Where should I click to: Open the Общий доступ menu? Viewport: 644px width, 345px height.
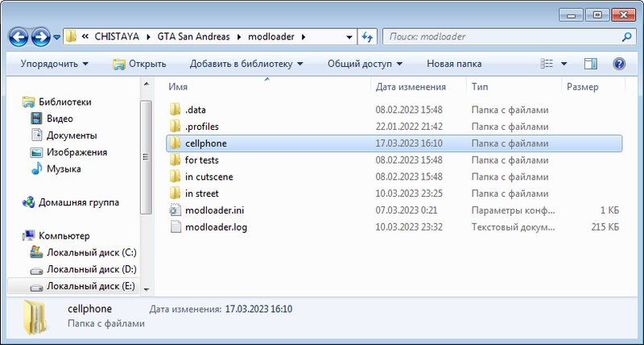(365, 64)
